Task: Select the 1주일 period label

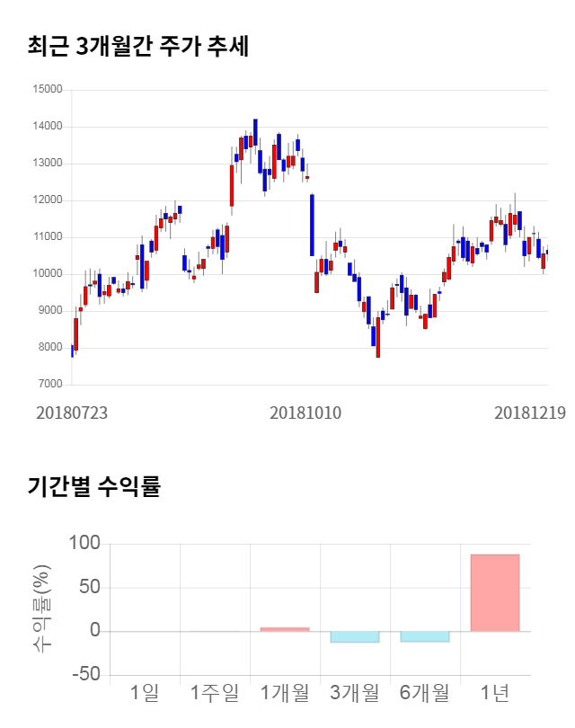Action: [215, 692]
